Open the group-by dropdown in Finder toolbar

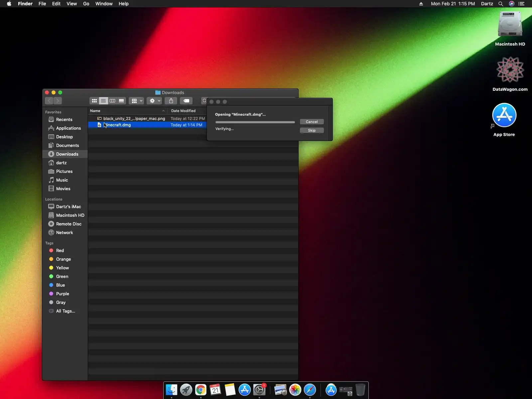(x=136, y=101)
